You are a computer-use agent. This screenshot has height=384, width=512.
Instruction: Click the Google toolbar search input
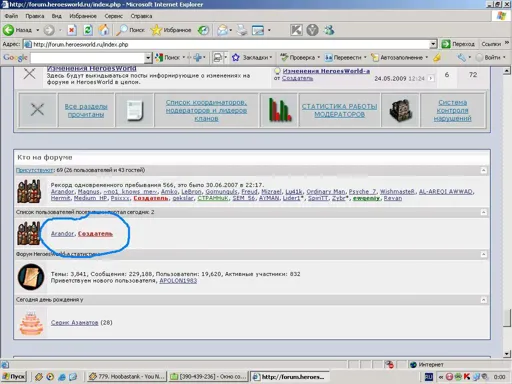coord(88,58)
